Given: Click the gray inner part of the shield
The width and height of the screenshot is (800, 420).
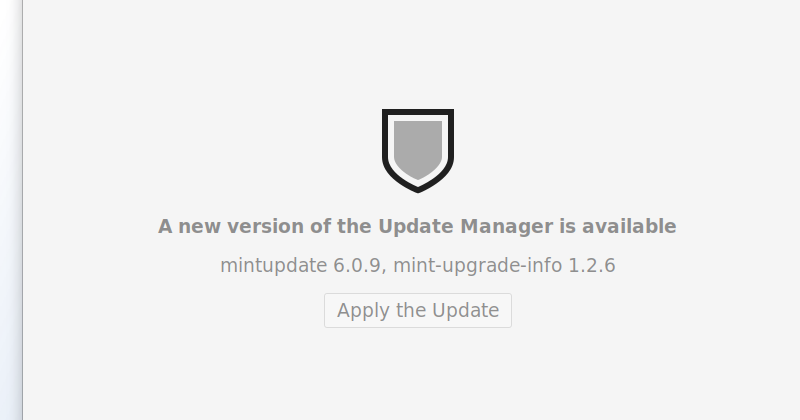Looking at the screenshot, I should (x=418, y=148).
